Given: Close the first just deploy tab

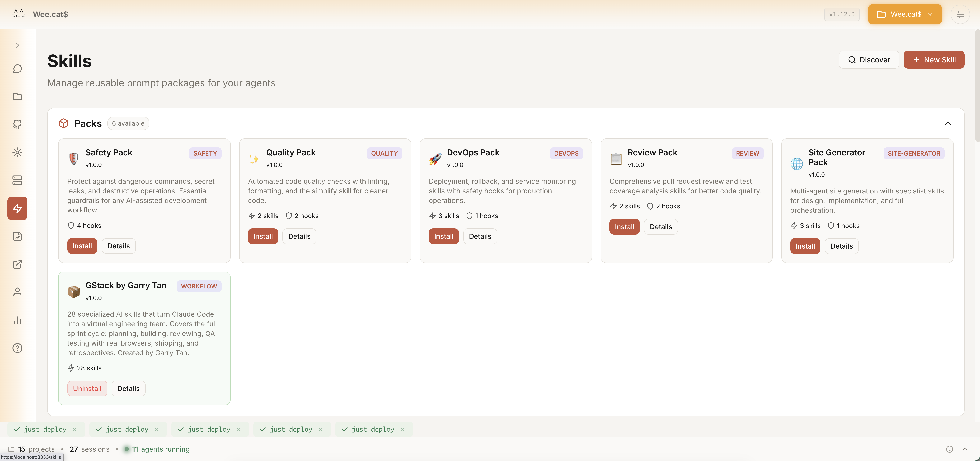Looking at the screenshot, I should click(x=75, y=429).
